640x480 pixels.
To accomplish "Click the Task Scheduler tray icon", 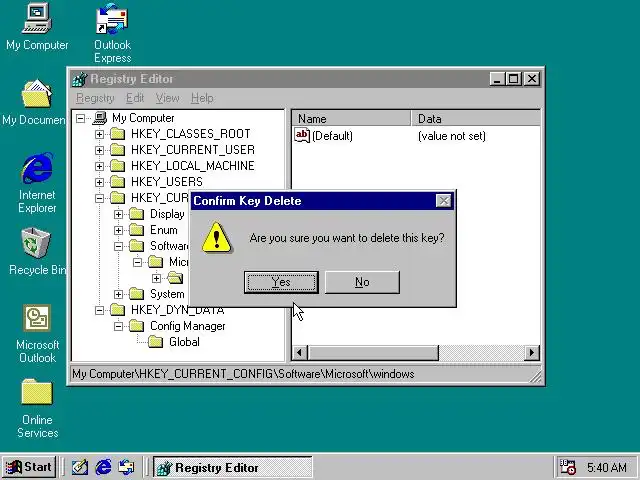I will 568,467.
